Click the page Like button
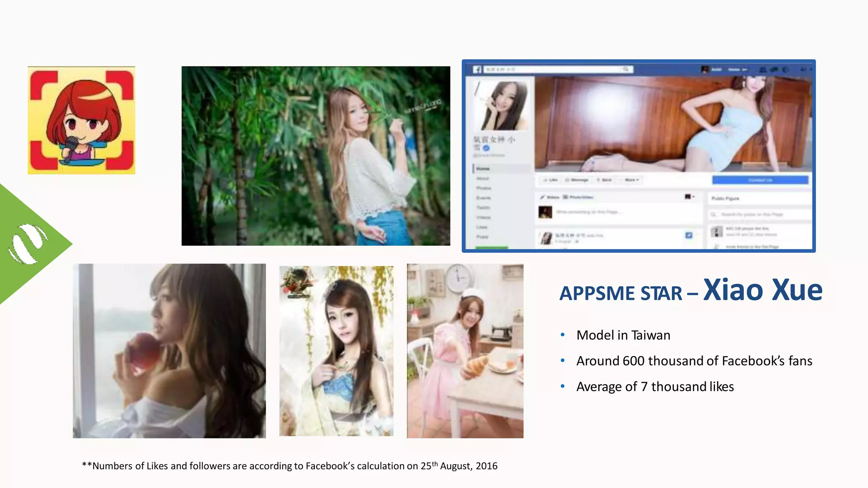The width and height of the screenshot is (868, 488). [551, 180]
